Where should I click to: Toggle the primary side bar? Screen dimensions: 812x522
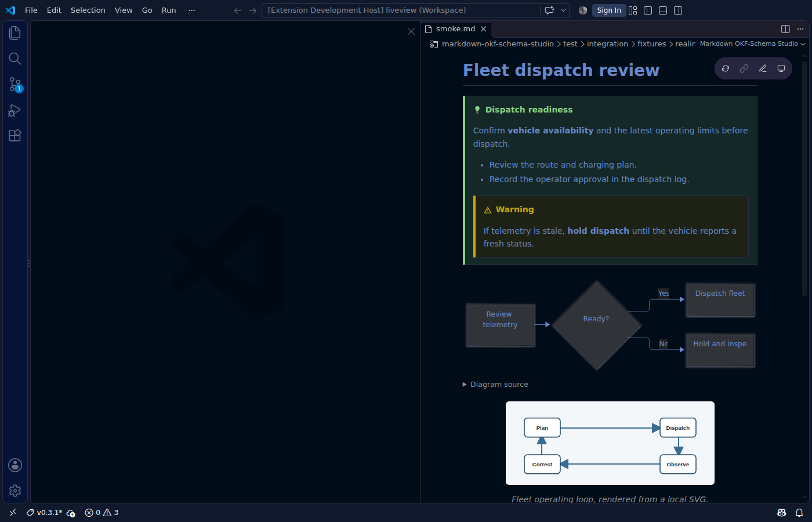[x=648, y=10]
